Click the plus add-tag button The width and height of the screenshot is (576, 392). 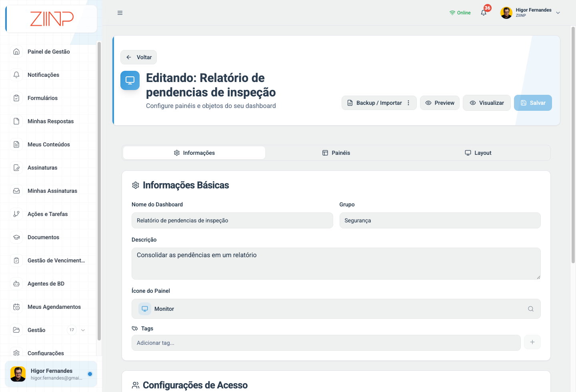coord(532,342)
